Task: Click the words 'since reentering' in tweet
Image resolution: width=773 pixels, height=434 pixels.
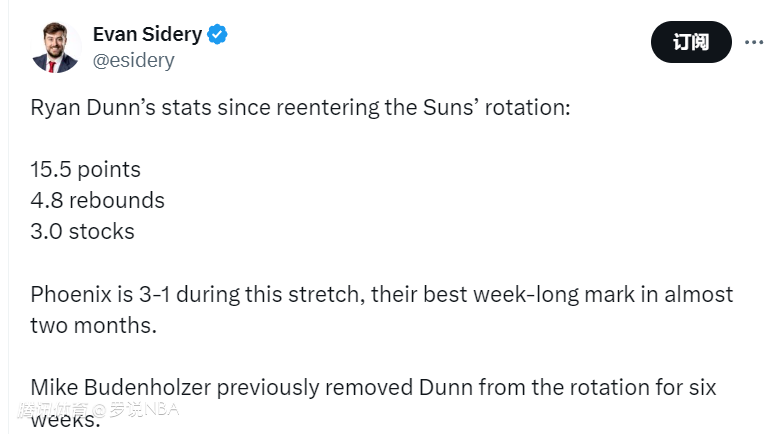Action: (x=263, y=107)
